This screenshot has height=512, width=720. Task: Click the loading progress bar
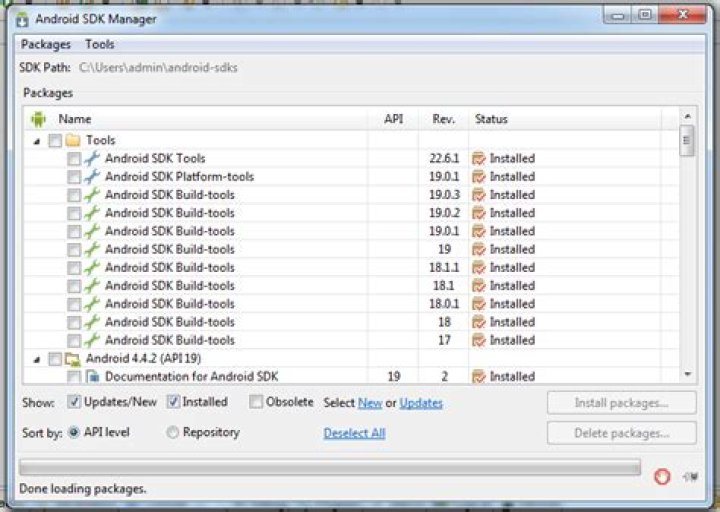tap(330, 468)
